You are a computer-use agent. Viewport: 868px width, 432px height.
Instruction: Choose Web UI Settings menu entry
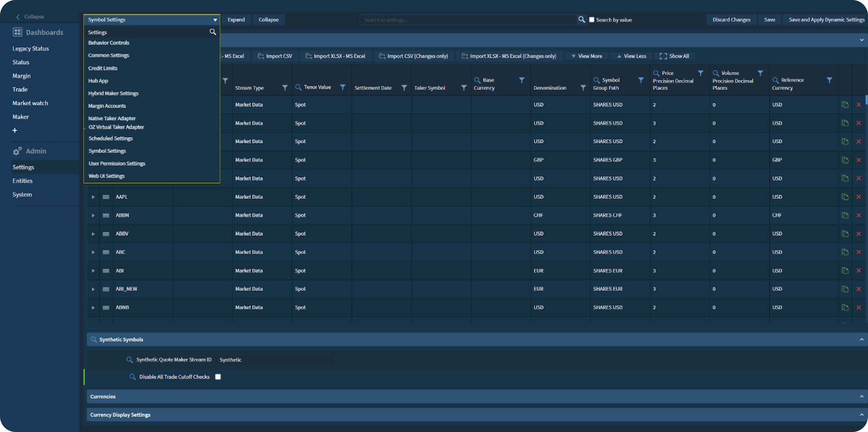[107, 176]
